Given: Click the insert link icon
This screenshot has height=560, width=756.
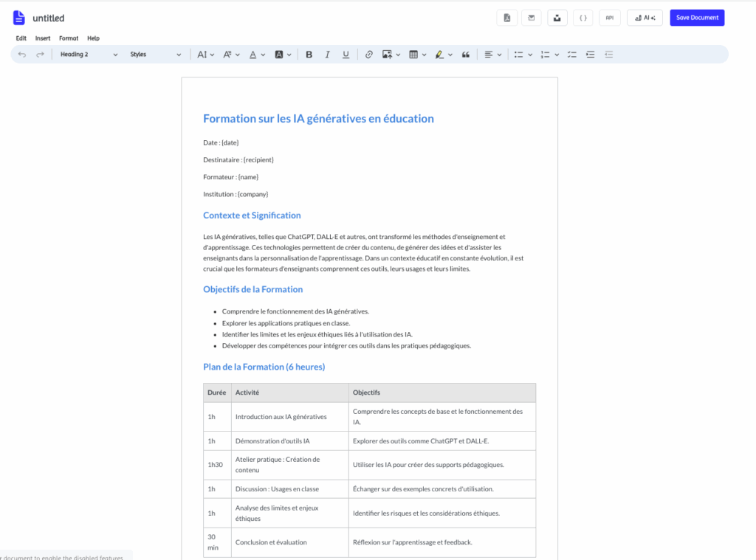Looking at the screenshot, I should (369, 55).
